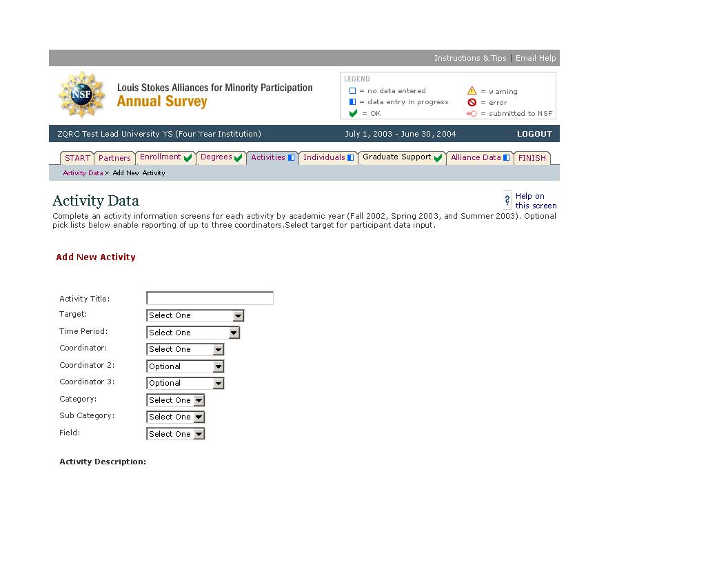The image size is (728, 563).
Task: Go to the Partners tab
Action: click(114, 158)
